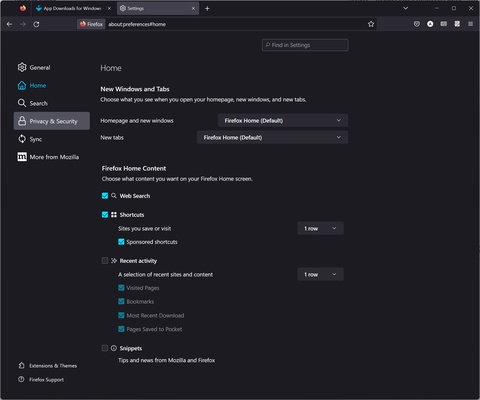Click the "New Windows and Tabs" heading
The height and width of the screenshot is (400, 480).
(135, 89)
